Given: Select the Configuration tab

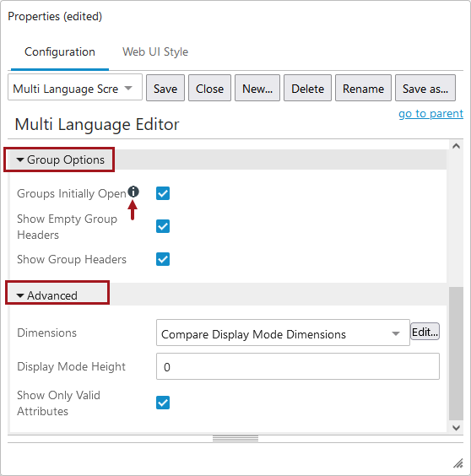Looking at the screenshot, I should [60, 52].
